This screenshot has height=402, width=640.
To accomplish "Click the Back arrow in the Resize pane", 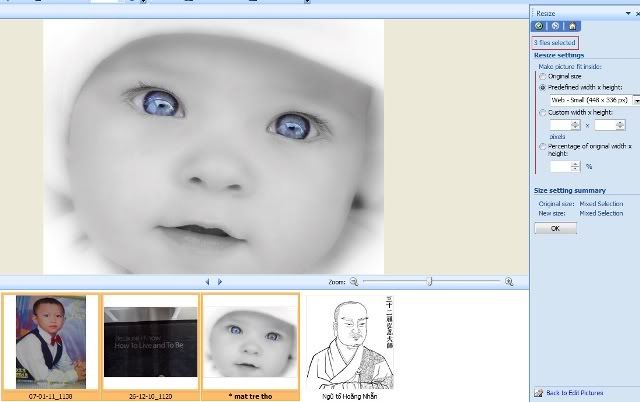I will click(539, 26).
